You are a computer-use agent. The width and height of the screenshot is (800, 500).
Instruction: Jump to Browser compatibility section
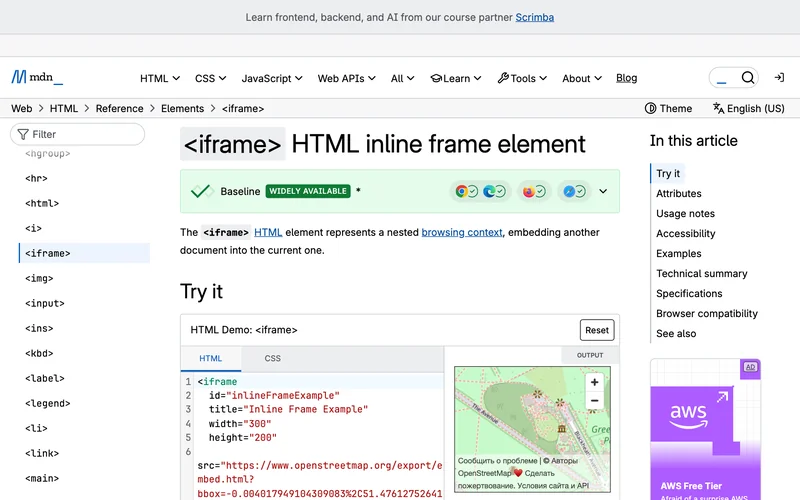point(707,313)
